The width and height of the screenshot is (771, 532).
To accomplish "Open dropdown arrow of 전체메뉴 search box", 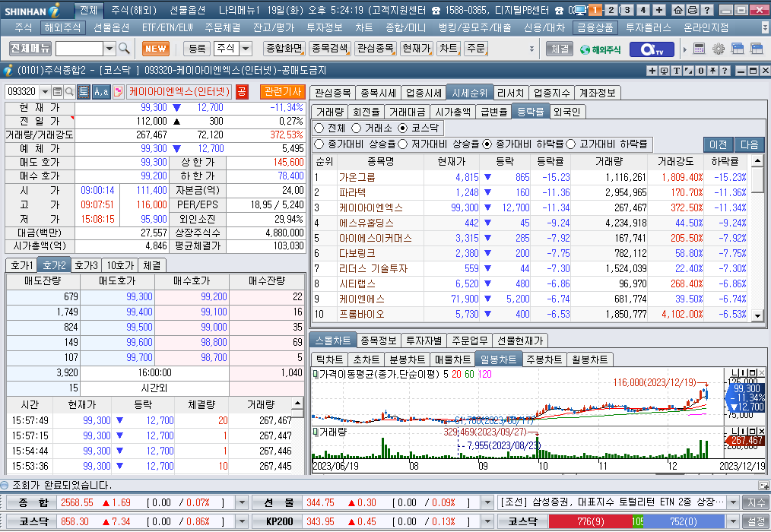I will coord(109,48).
